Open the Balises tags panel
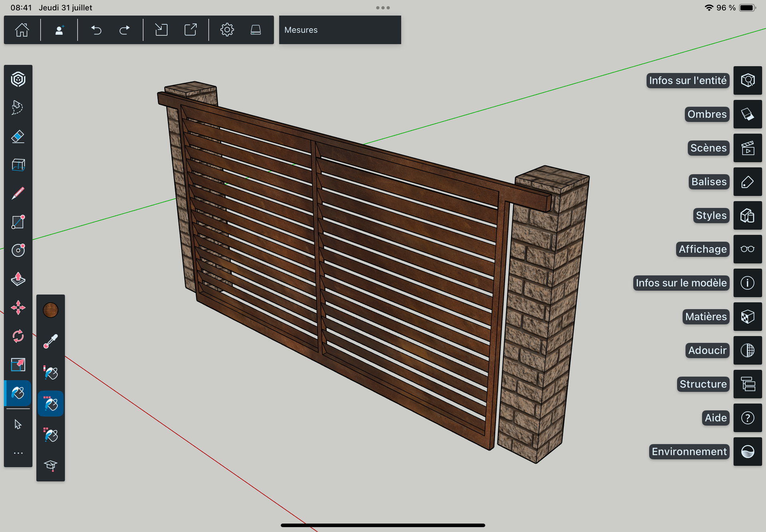 [747, 182]
